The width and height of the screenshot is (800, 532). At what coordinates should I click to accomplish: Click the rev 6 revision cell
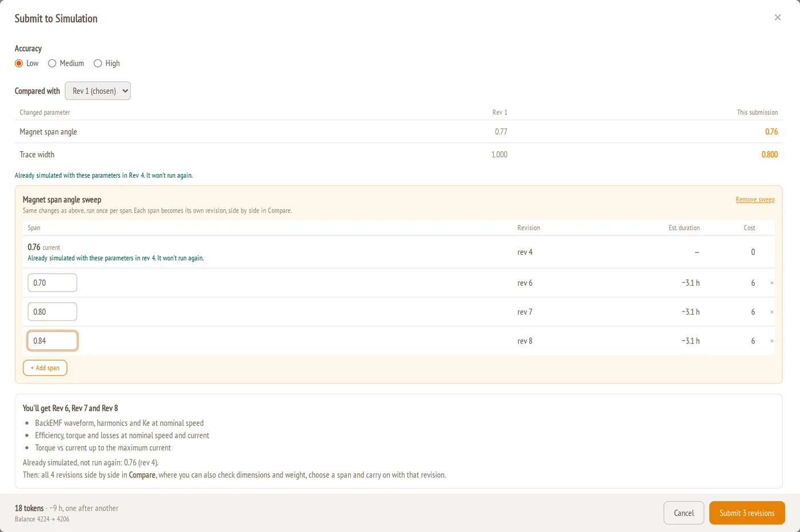pyautogui.click(x=525, y=283)
